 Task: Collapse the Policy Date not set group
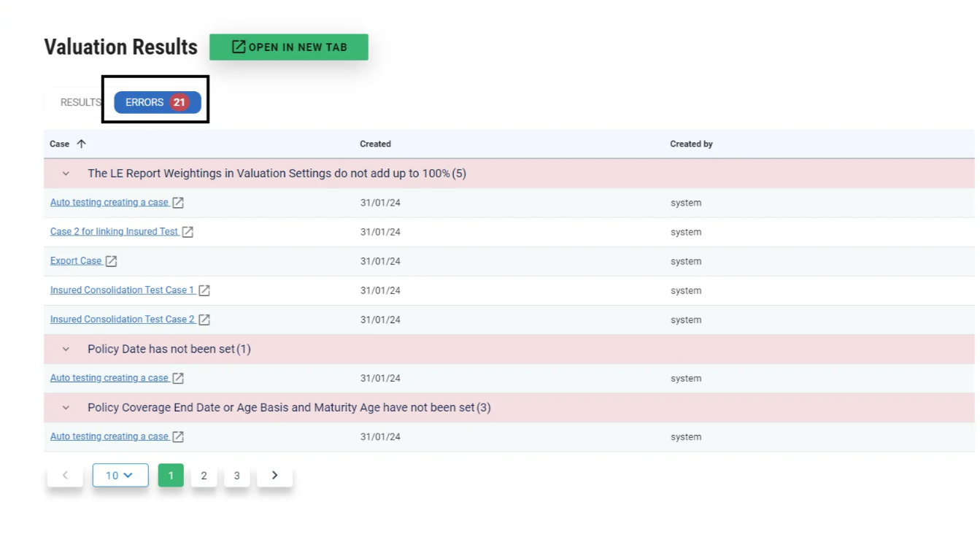click(x=66, y=349)
